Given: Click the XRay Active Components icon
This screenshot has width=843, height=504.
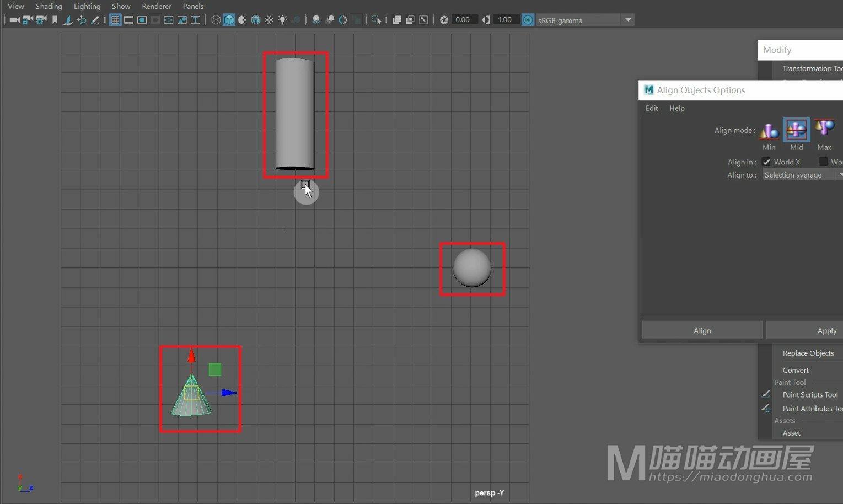Looking at the screenshot, I should 410,20.
